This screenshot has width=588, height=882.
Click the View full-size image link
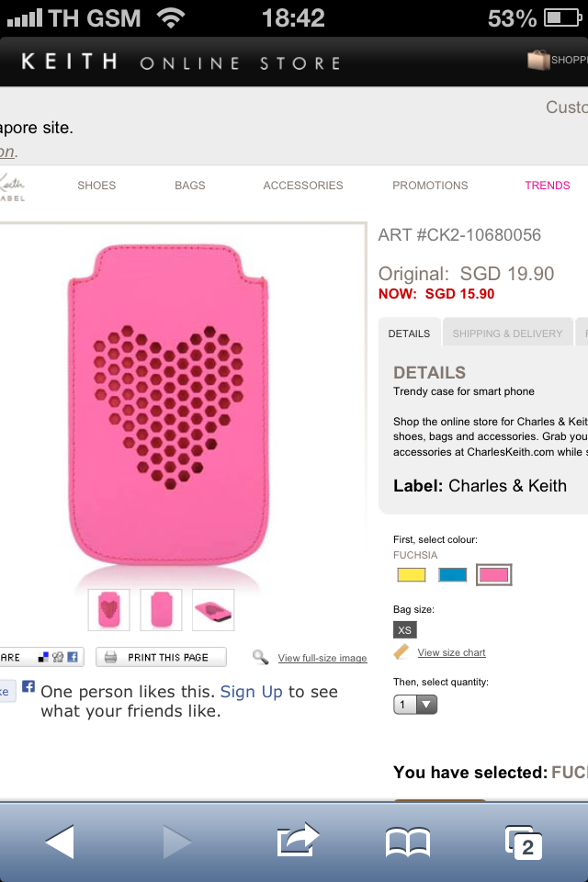(x=322, y=659)
